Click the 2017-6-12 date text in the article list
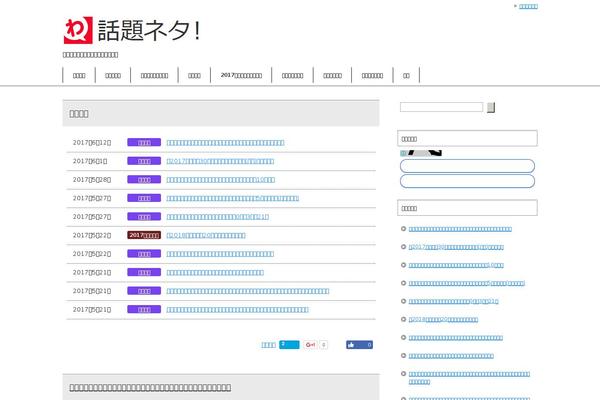The width and height of the screenshot is (600, 400). click(92, 142)
